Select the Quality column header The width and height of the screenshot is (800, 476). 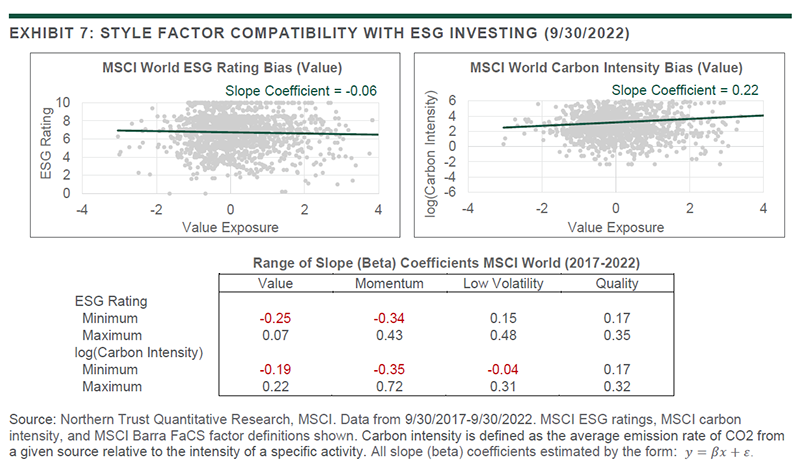click(x=618, y=283)
